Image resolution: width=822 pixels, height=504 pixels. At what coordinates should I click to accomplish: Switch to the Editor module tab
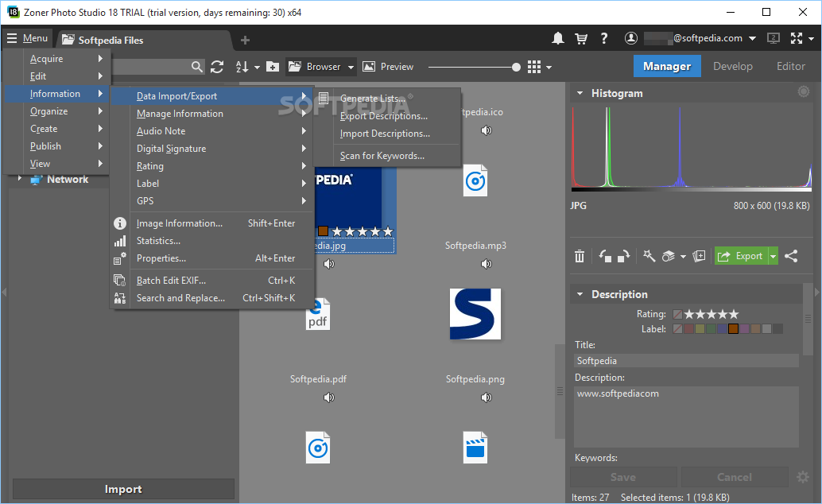pos(790,66)
